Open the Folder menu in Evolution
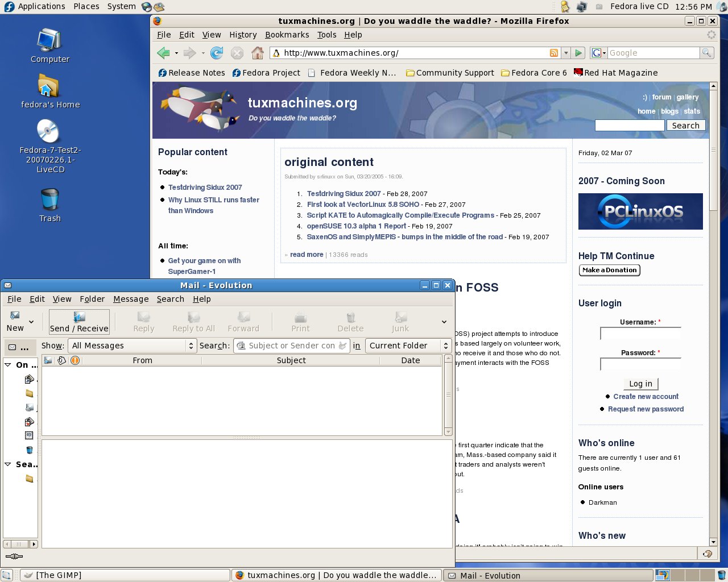728x582 pixels. click(x=92, y=299)
